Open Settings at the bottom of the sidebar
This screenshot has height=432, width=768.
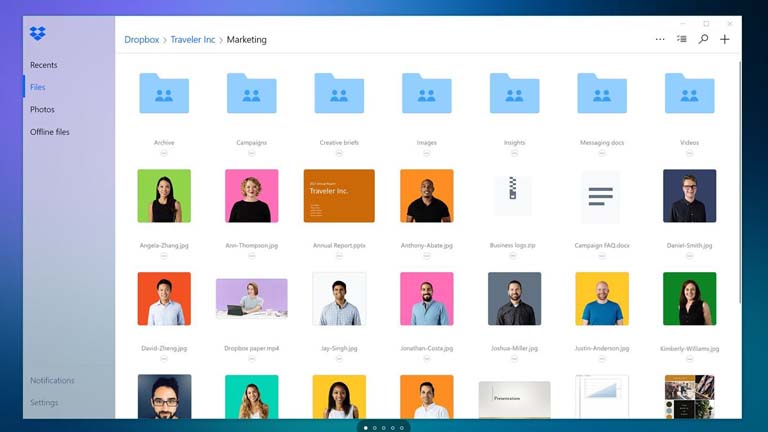44,403
